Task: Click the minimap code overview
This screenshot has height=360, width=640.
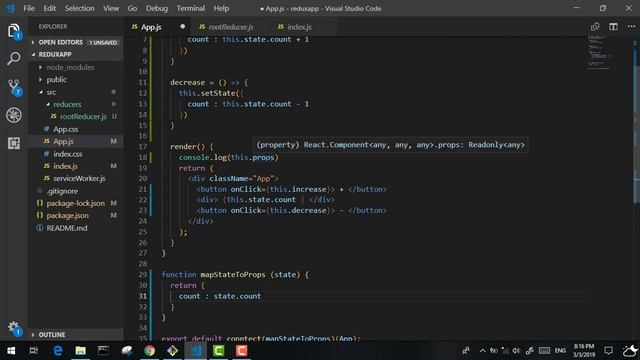Action: coord(600,53)
